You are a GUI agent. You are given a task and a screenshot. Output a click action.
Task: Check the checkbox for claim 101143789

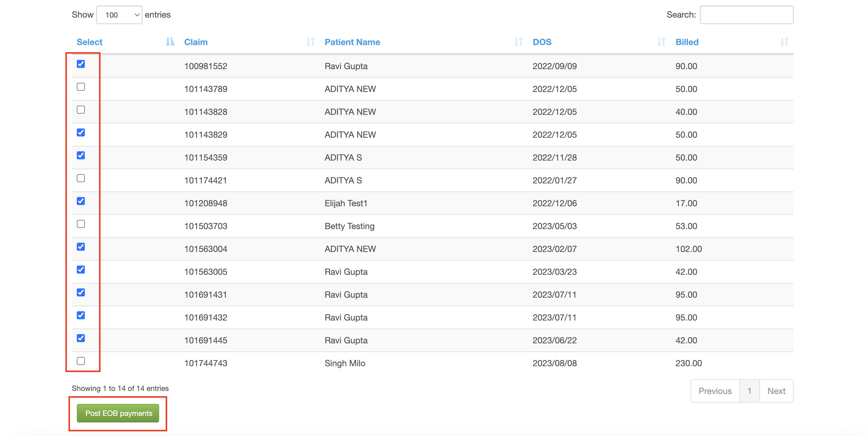pos(81,87)
